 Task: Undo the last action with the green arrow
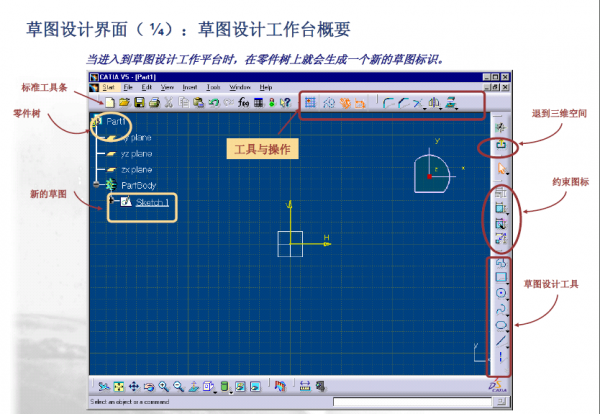214,102
